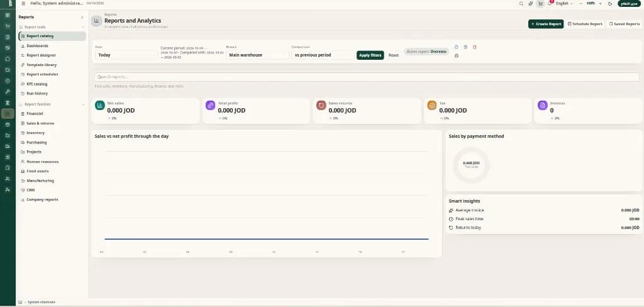Click the purple Invoices card icon
The height and width of the screenshot is (307, 644).
tap(543, 105)
